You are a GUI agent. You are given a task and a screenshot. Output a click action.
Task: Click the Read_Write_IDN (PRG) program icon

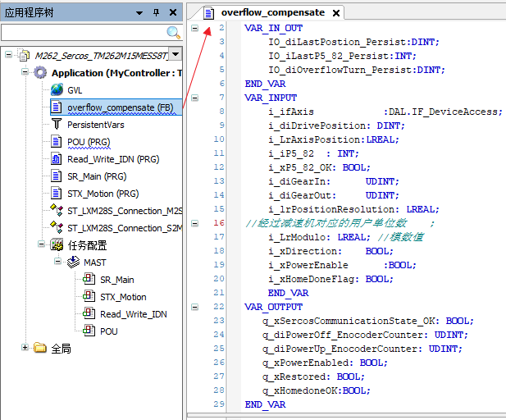(57, 159)
